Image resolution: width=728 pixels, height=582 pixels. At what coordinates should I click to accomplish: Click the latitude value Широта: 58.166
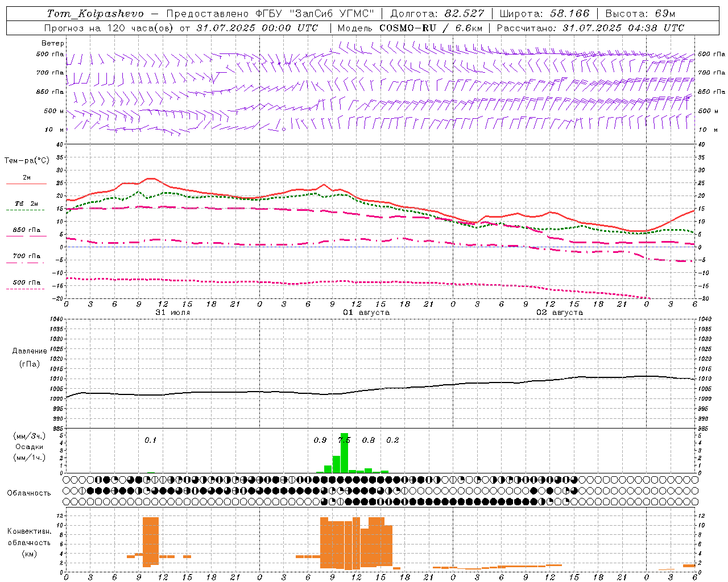click(x=545, y=14)
